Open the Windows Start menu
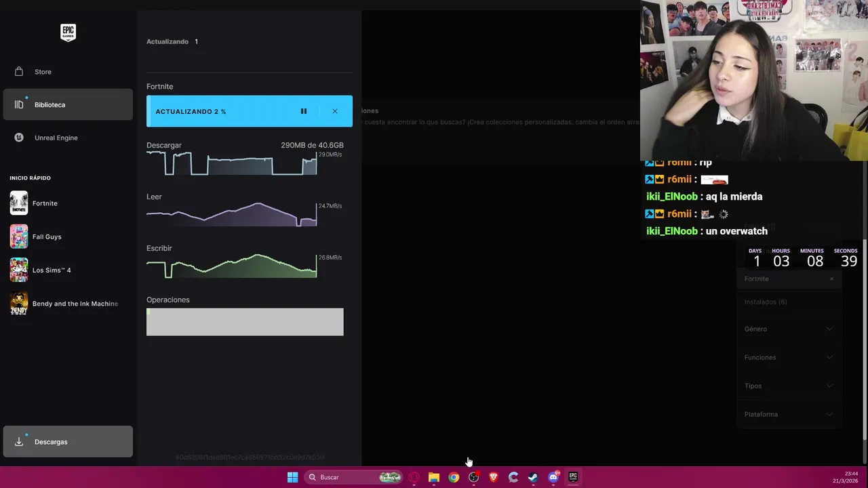This screenshot has width=868, height=488. 292,477
